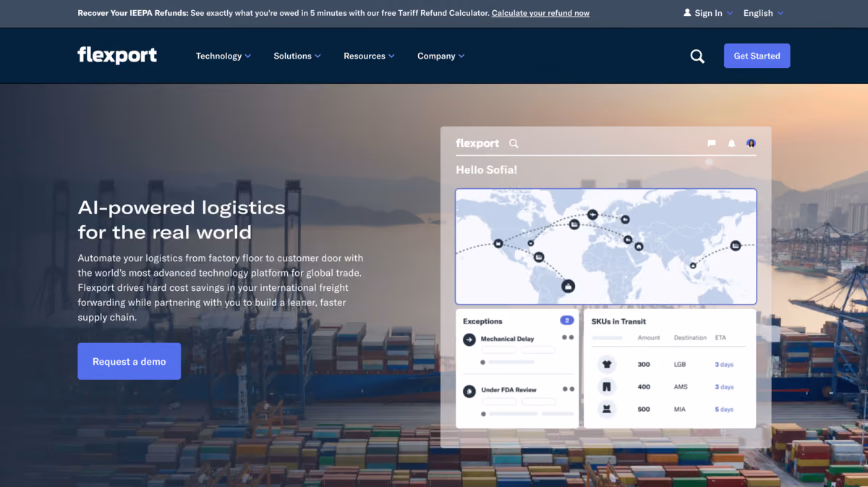Click the flexport logo in the header
Screen dimensions: 868x487
pos(117,56)
